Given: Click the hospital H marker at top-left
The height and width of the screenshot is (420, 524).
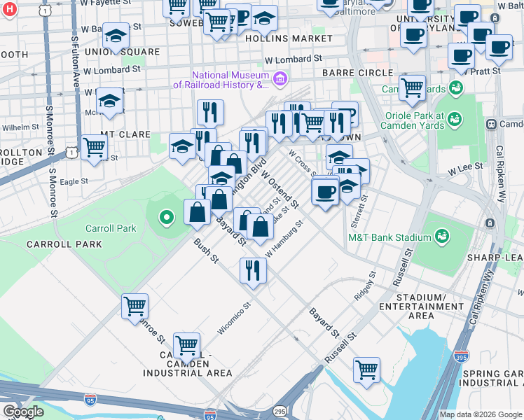Looking at the screenshot, I should (x=9, y=9).
